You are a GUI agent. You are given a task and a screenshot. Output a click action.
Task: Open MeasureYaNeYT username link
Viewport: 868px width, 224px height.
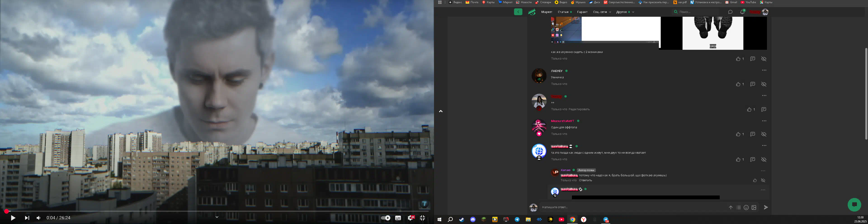(562, 121)
